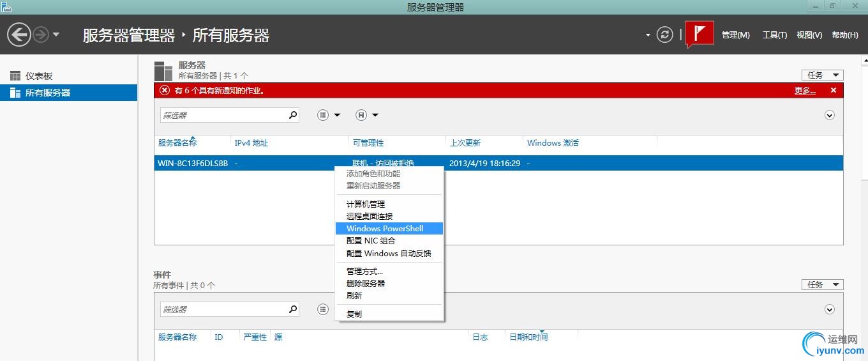Choose Windows PowerShell from the context menu
This screenshot has width=868, height=361.
(x=389, y=229)
